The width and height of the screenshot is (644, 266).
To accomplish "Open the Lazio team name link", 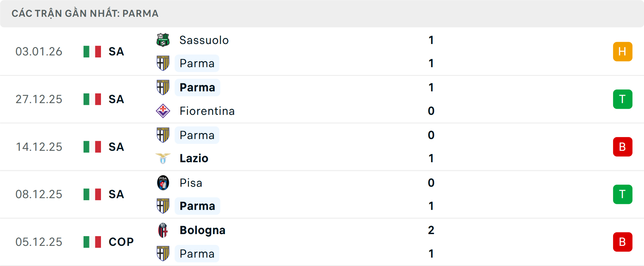I will (x=193, y=158).
